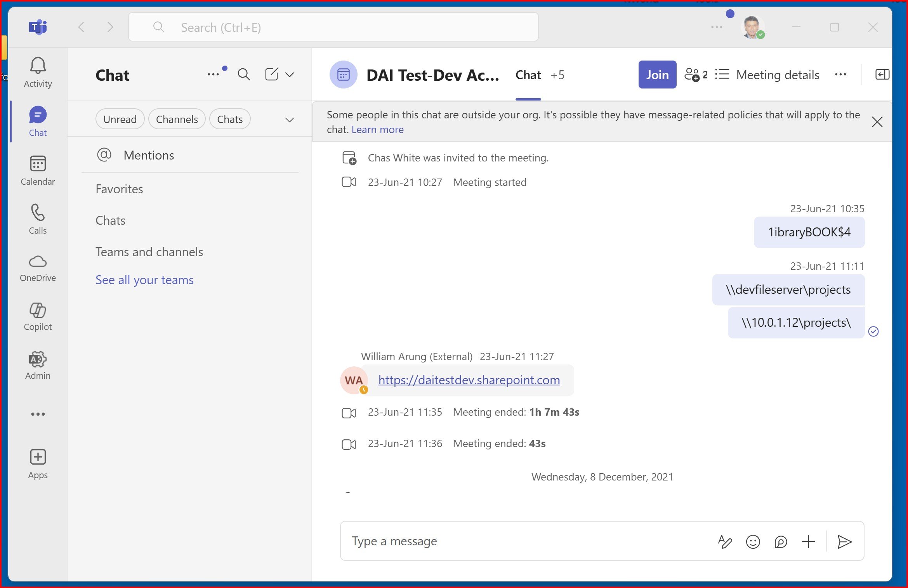
Task: Click the send message arrow
Action: [x=844, y=541]
